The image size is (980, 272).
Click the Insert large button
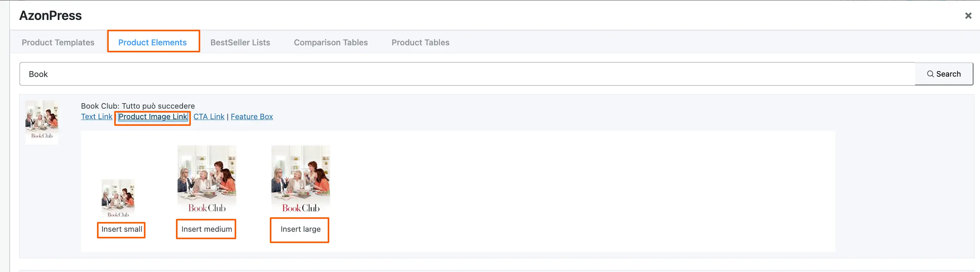(x=300, y=230)
